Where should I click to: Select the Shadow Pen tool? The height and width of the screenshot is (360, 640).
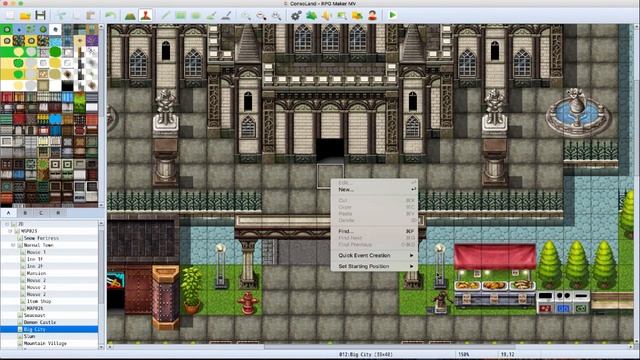point(227,16)
